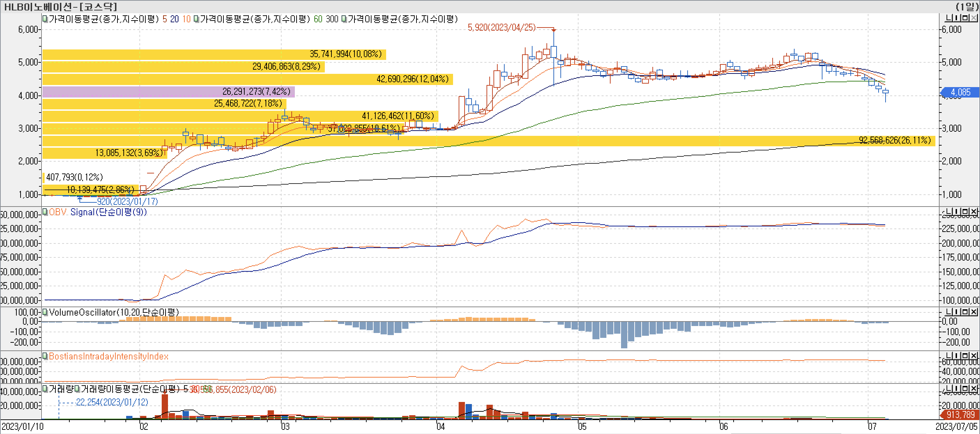This screenshot has height=434, width=980.
Task: Close the OBV Signal indicator panel
Action: (x=973, y=211)
